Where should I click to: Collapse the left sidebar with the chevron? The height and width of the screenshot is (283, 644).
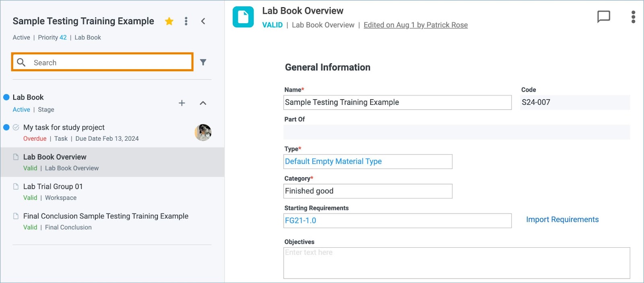click(x=203, y=21)
